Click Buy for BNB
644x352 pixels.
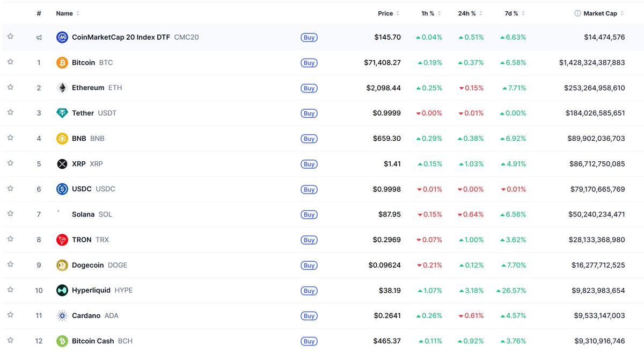(309, 139)
